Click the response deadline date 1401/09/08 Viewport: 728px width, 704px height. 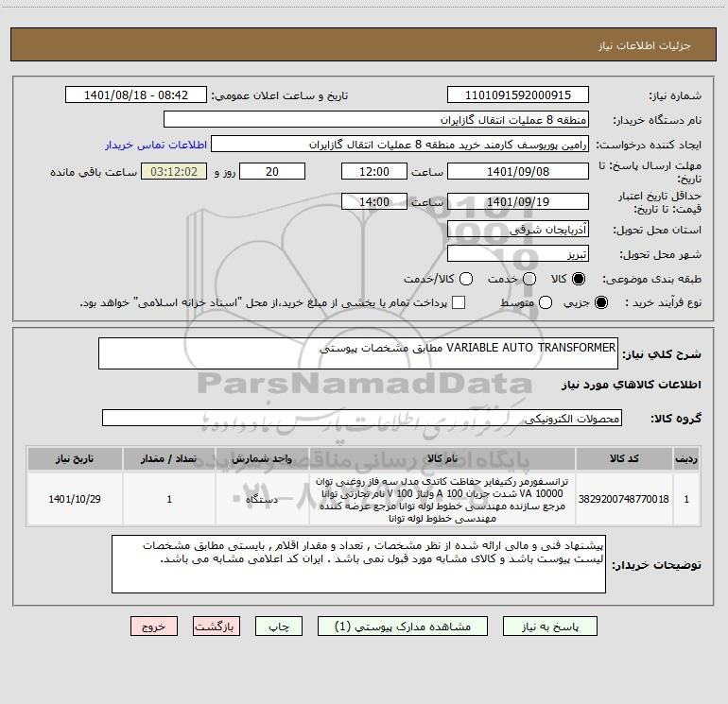coord(518,171)
